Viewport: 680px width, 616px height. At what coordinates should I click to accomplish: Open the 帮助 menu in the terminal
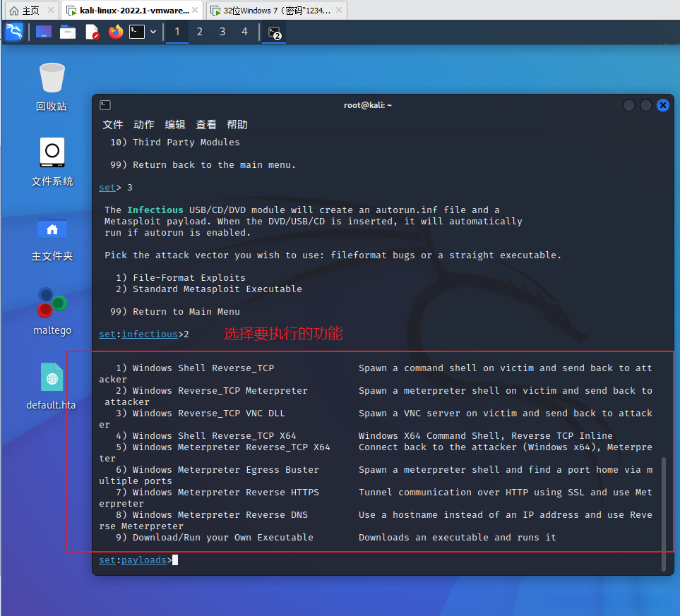[237, 125]
